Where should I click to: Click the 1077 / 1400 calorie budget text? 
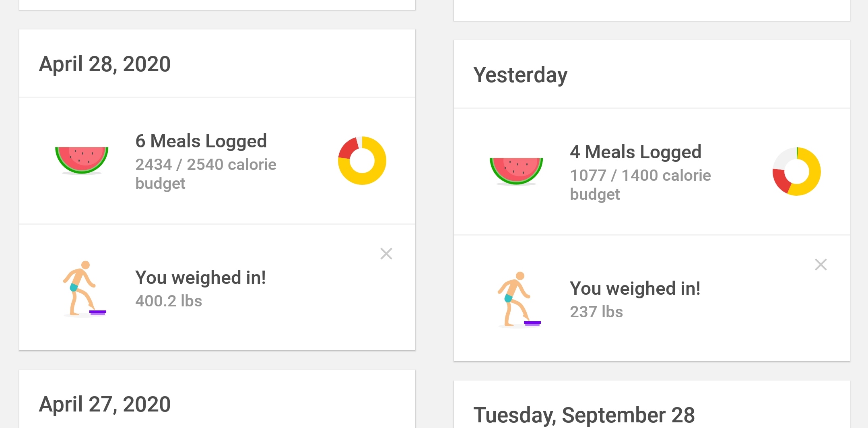point(640,185)
